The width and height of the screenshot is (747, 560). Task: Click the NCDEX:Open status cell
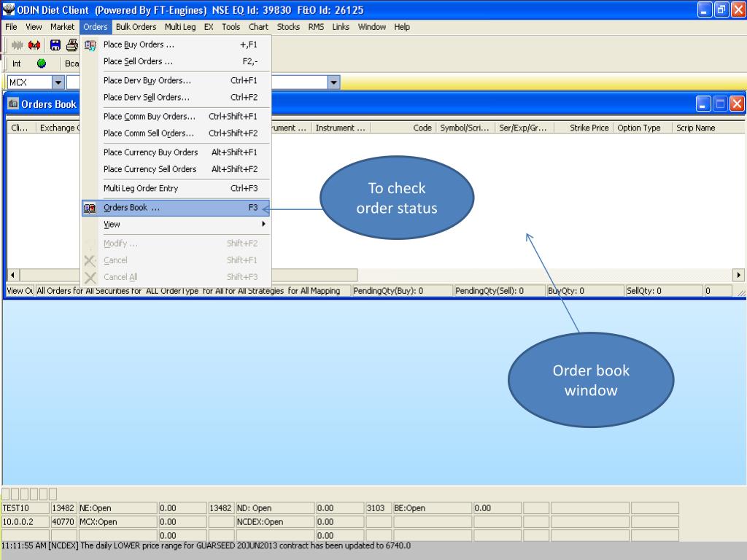point(275,522)
